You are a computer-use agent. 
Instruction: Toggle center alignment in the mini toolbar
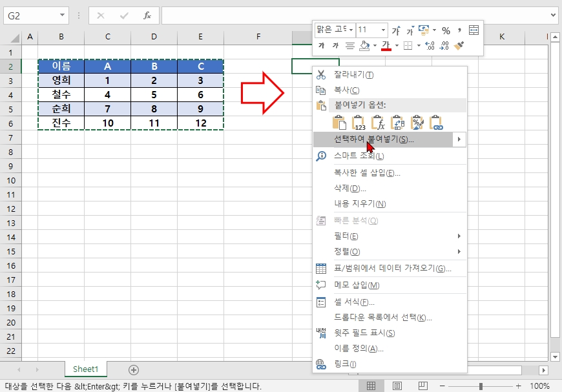coord(350,45)
